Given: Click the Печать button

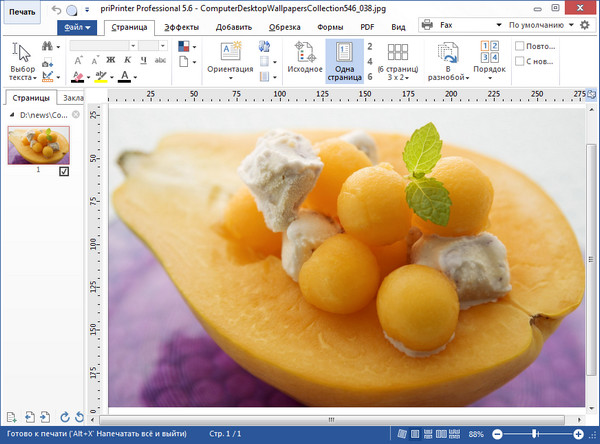Looking at the screenshot, I should (21, 12).
